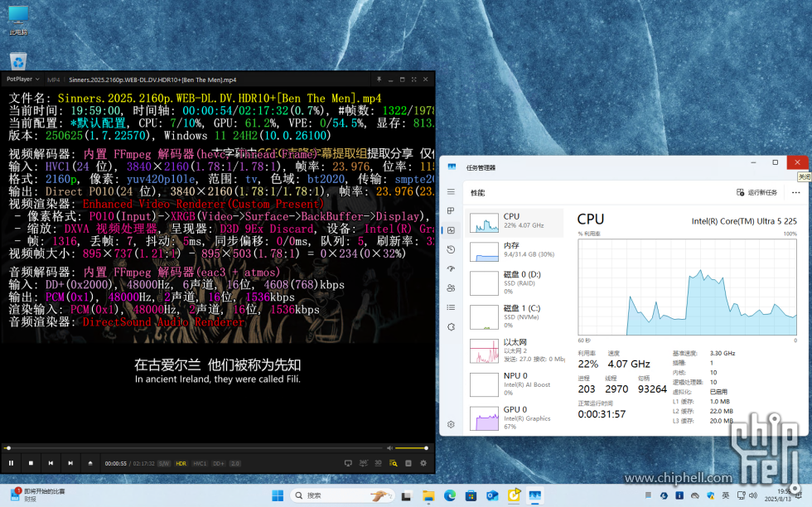Viewport: 812px width, 507px height.
Task: Open Details page icon in Task Manager
Action: (x=451, y=307)
